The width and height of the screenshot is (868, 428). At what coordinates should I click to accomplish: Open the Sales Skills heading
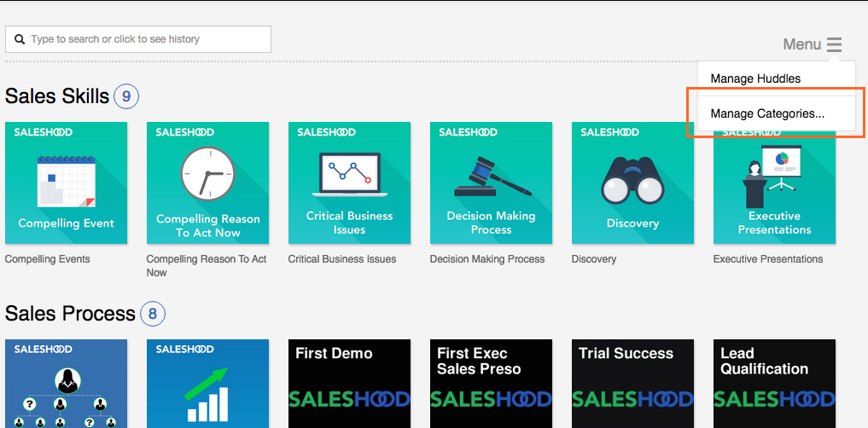pos(57,97)
